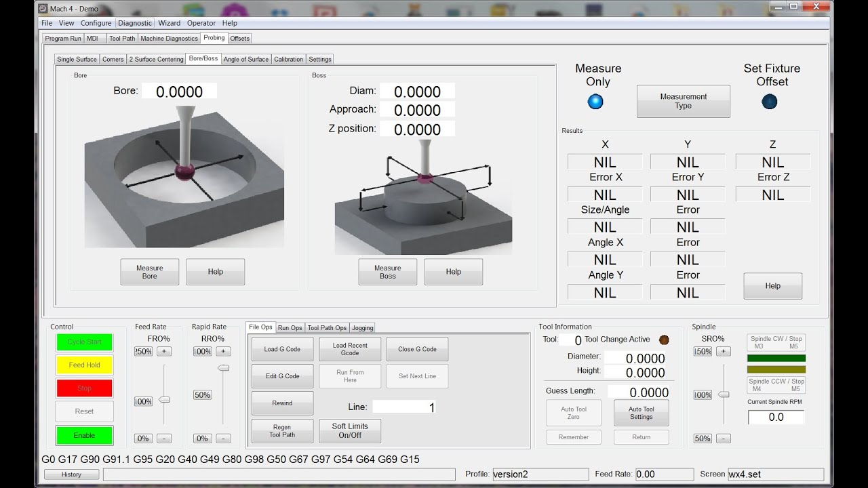Open the Configure menu
Image resolution: width=868 pixels, height=488 pixels.
tap(96, 23)
